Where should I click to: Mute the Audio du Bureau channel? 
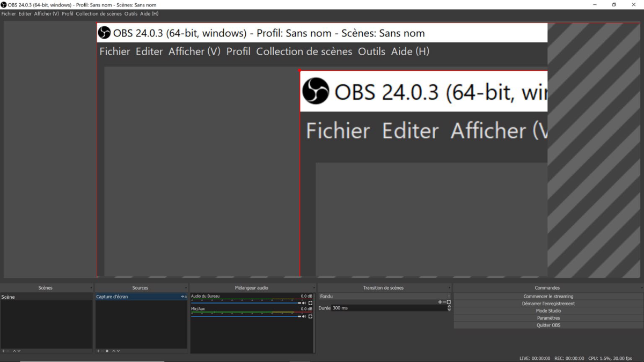coord(304,303)
